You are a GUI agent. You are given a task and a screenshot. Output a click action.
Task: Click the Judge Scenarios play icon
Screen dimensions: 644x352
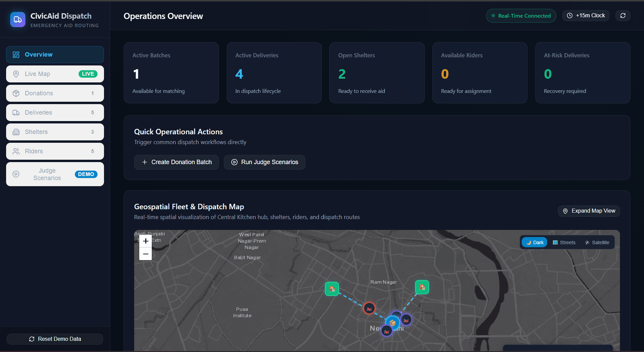tap(16, 174)
